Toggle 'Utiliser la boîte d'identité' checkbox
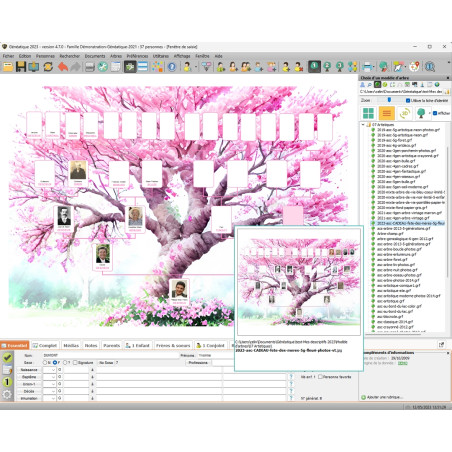Image resolution: width=452 pixels, height=452 pixels. pos(408,100)
